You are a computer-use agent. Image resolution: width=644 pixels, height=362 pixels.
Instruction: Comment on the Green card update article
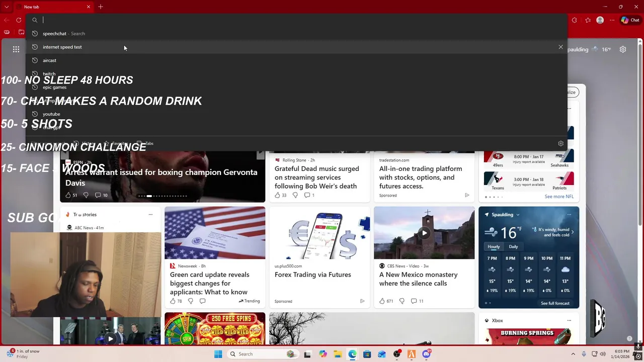point(202,301)
